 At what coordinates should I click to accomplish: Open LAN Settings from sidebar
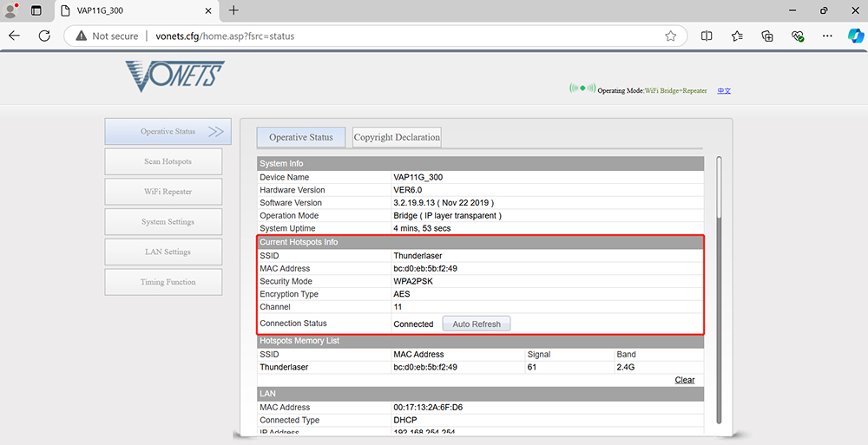point(168,252)
